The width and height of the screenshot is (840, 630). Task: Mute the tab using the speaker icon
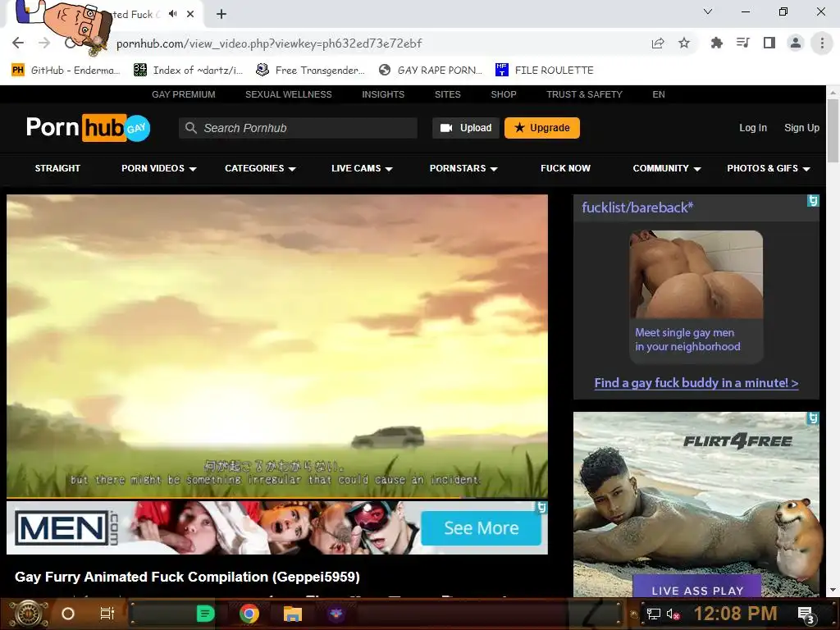point(172,14)
